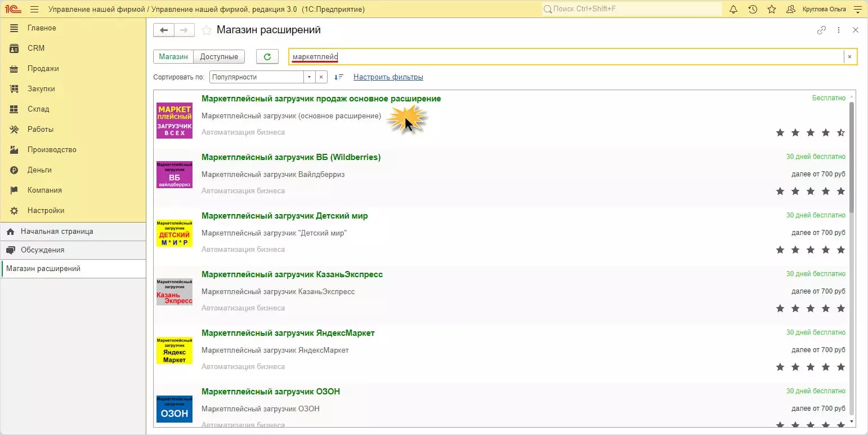This screenshot has height=435, width=868.
Task: Click the 1C logo icon
Action: (x=13, y=9)
